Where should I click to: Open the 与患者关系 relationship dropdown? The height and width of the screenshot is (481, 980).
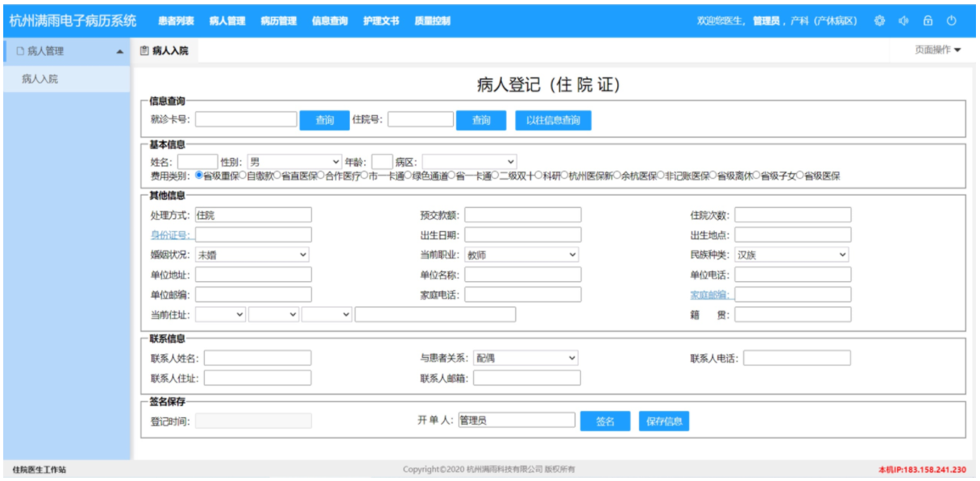pyautogui.click(x=525, y=358)
